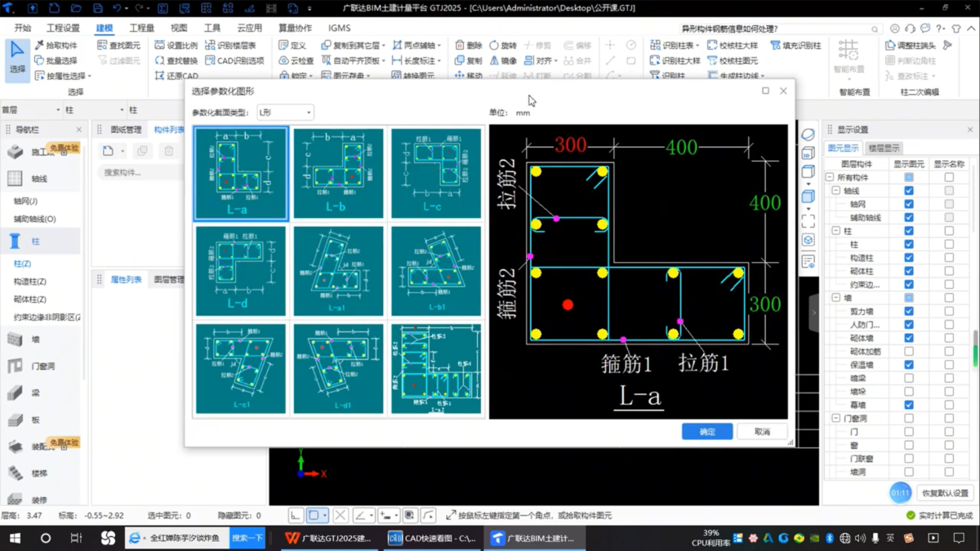
Task: Pick the L-d section shape thumbnail
Action: point(241,271)
